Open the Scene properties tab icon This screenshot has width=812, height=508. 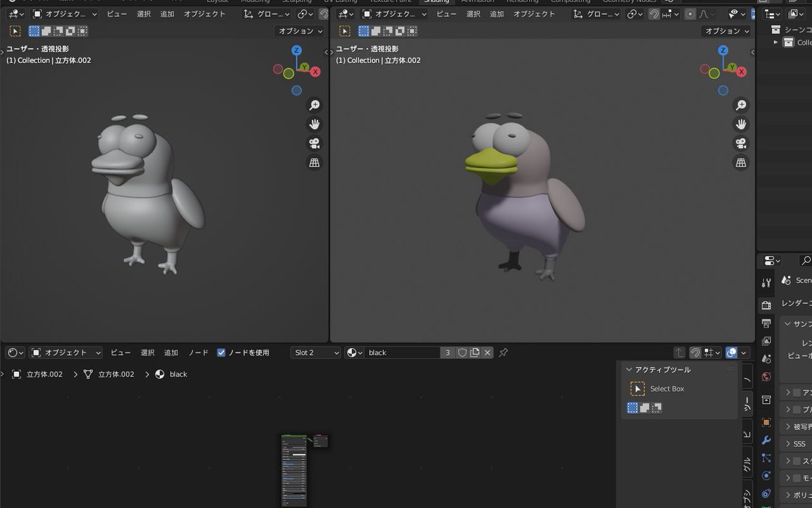point(766,358)
